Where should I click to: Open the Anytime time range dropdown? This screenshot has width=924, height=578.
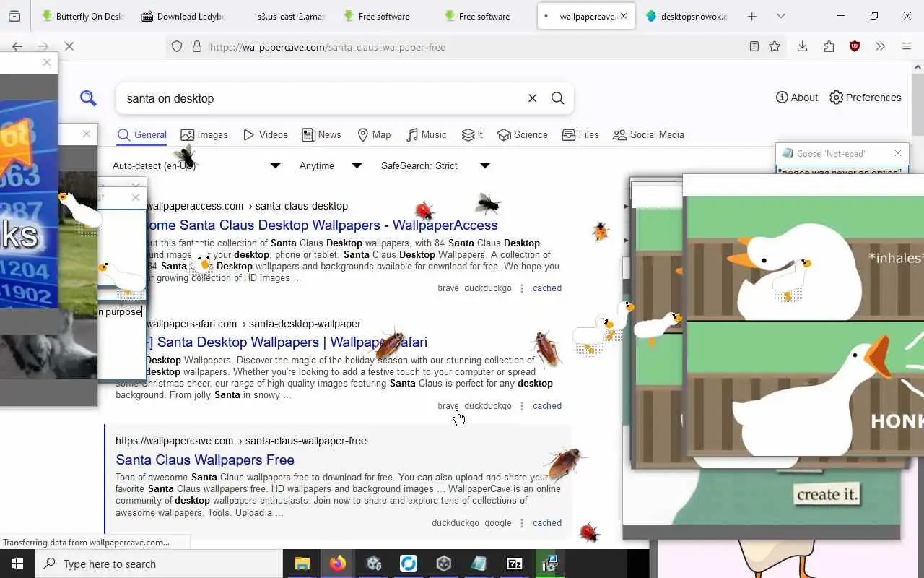pos(331,165)
